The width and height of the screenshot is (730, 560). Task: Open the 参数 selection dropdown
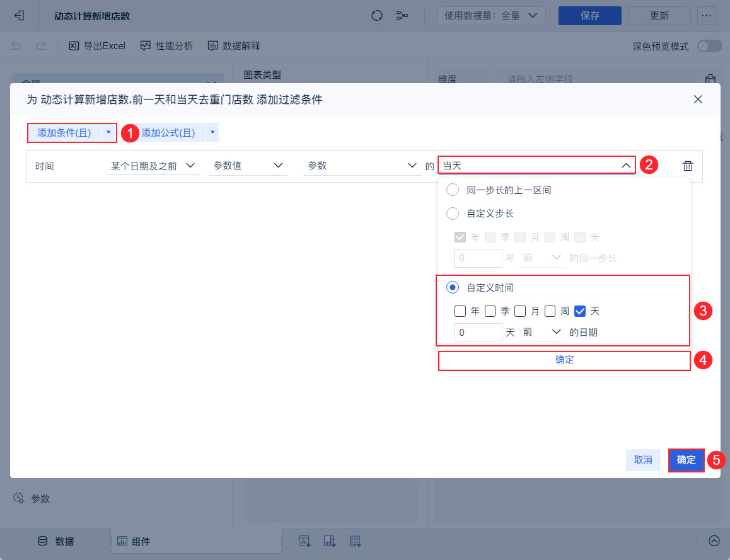tap(362, 166)
